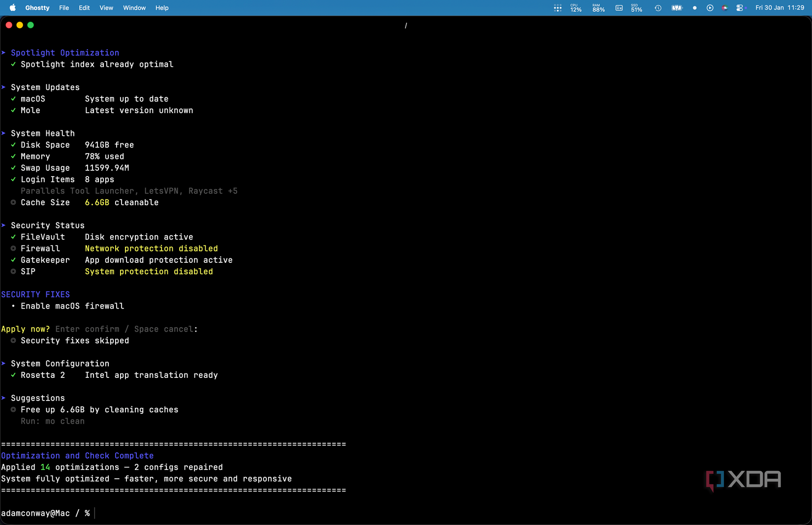Open the Edit menu

(x=84, y=8)
